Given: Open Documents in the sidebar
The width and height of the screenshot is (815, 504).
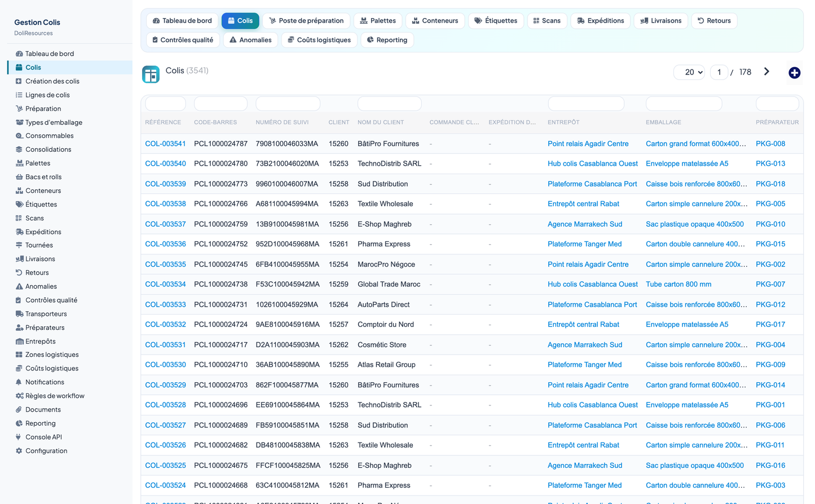Looking at the screenshot, I should [x=43, y=410].
